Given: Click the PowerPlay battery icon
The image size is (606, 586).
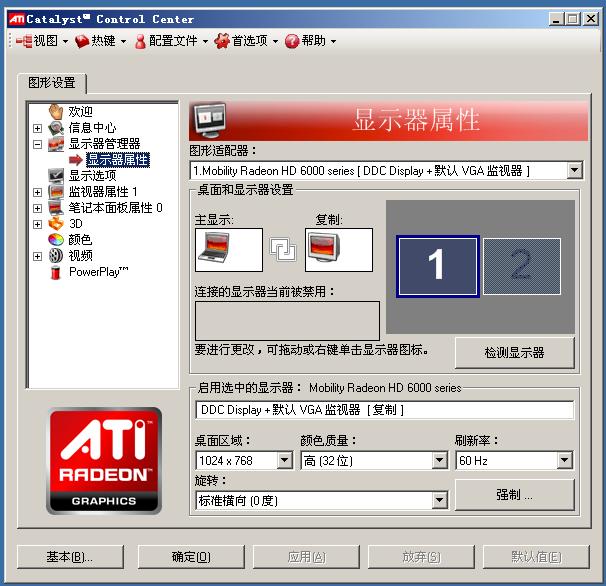Looking at the screenshot, I should click(56, 272).
